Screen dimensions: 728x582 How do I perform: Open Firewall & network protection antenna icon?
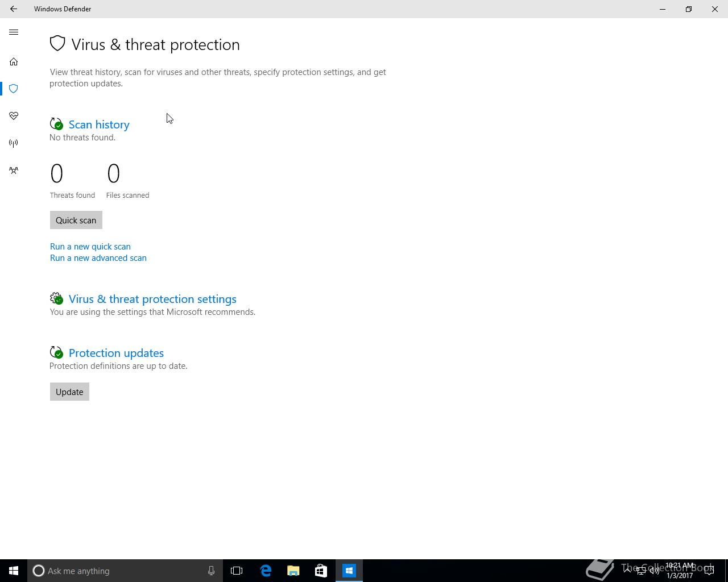[x=14, y=143]
